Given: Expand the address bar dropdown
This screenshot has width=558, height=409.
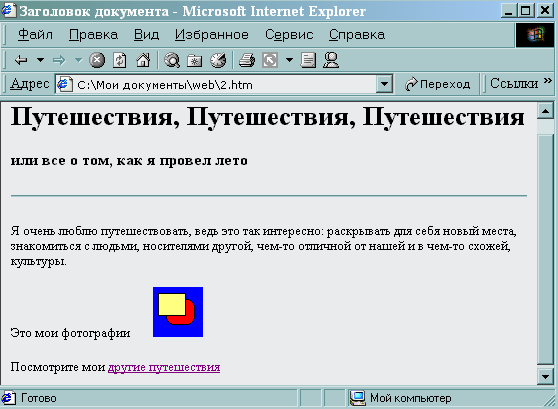Looking at the screenshot, I should [384, 84].
